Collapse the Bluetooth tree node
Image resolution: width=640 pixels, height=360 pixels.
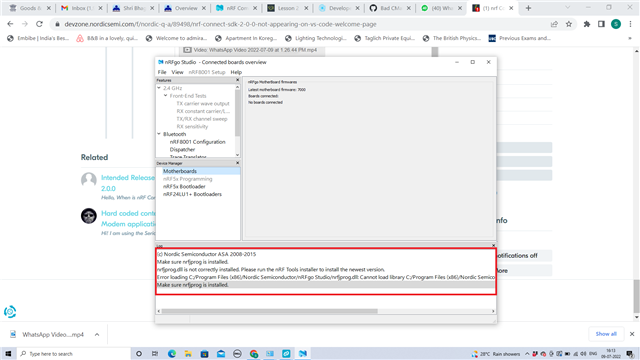coord(159,134)
